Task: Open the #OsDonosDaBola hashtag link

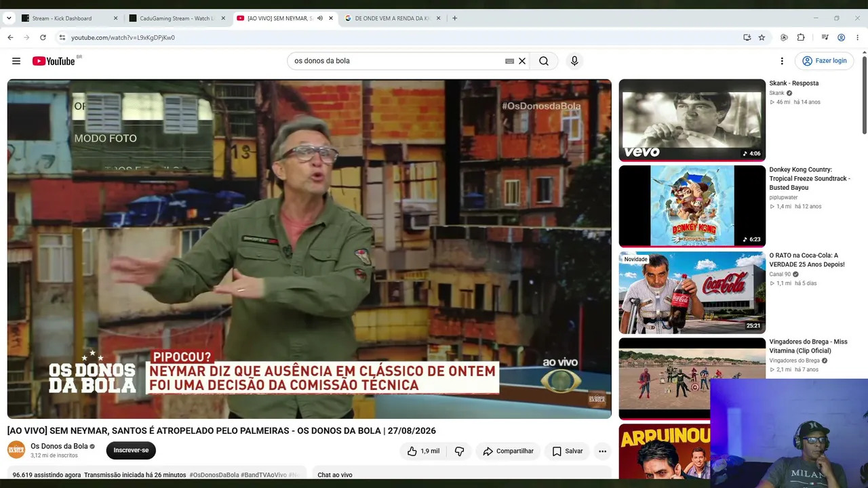Action: (214, 475)
